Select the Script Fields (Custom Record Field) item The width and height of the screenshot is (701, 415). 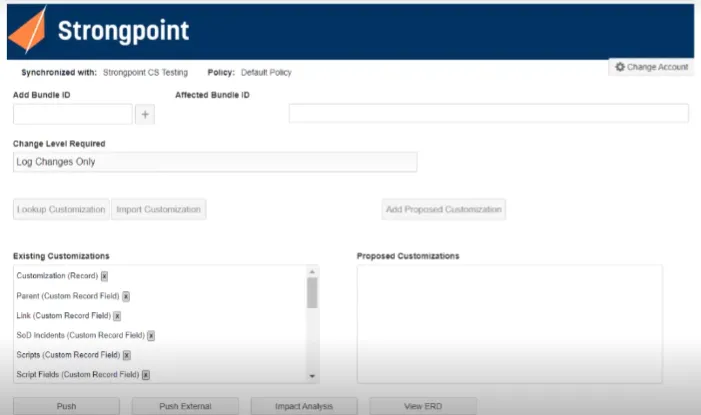pos(78,375)
